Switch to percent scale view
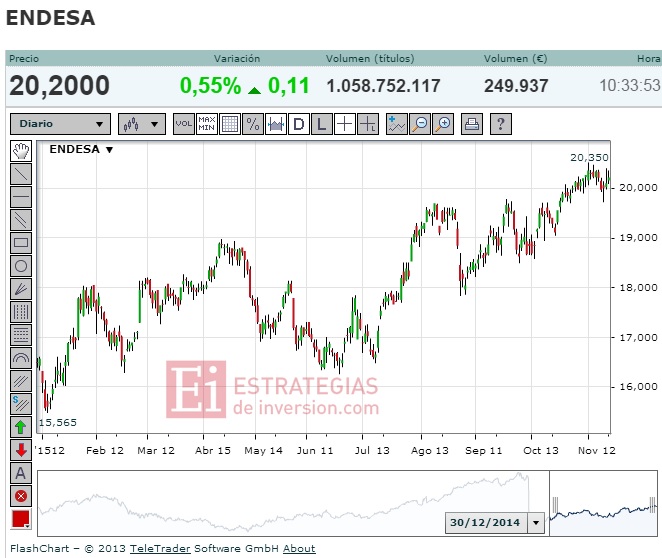The image size is (662, 558). (253, 124)
